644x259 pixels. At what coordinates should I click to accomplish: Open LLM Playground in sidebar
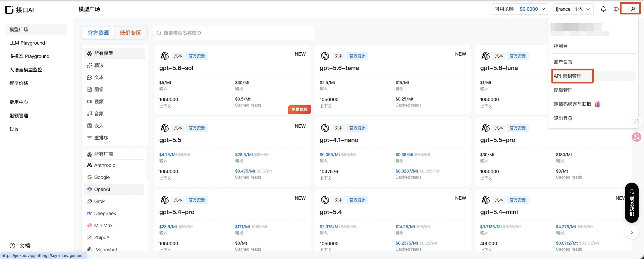click(36, 43)
